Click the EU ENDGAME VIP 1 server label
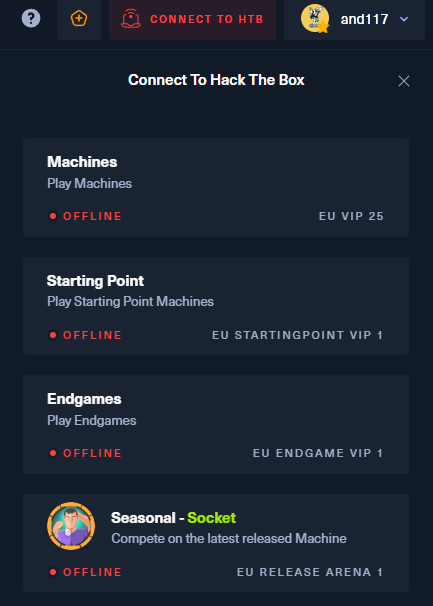The image size is (433, 606). tap(318, 453)
